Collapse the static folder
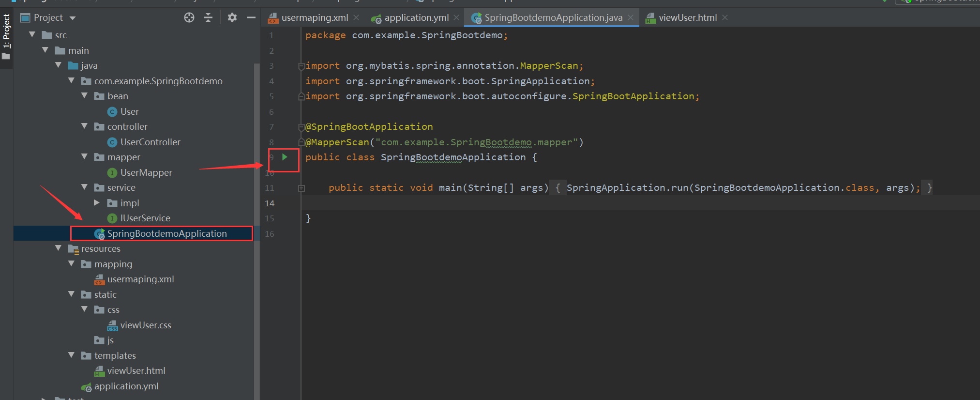 (72, 294)
